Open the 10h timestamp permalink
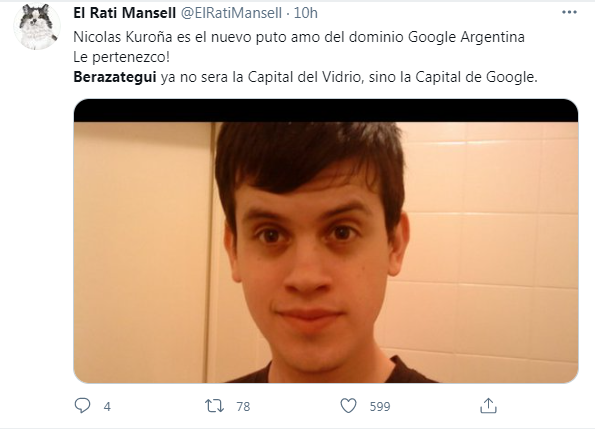 [305, 13]
